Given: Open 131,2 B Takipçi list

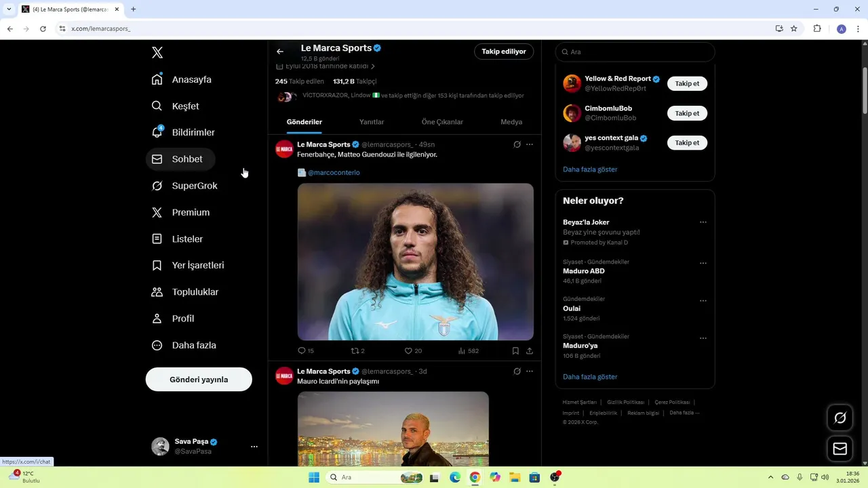Looking at the screenshot, I should tap(355, 81).
